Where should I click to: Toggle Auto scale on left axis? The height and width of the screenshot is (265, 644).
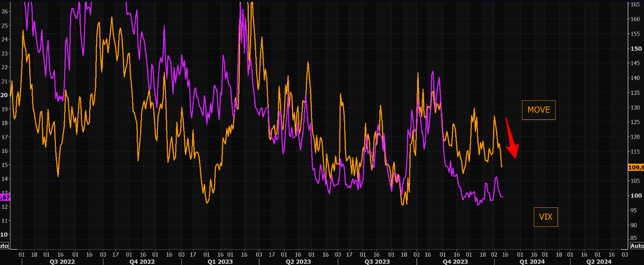pyautogui.click(x=4, y=246)
